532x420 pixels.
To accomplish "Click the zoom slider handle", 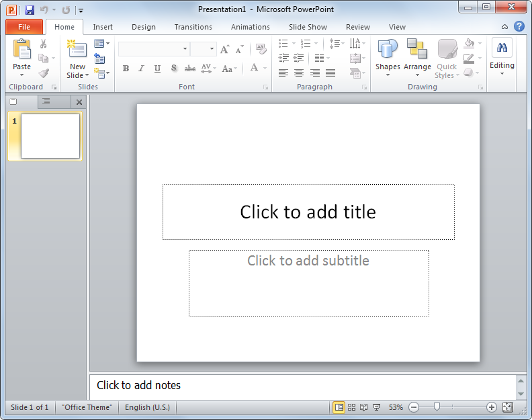I will coord(437,407).
